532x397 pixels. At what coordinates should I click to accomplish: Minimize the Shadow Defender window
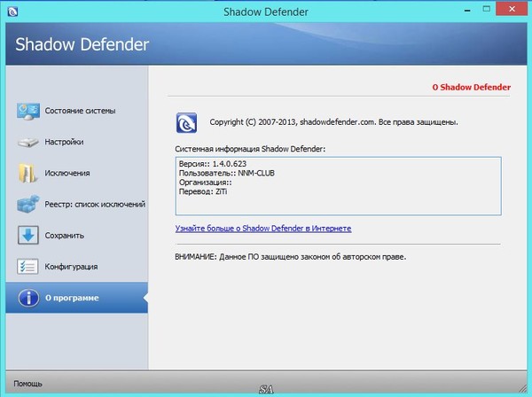467,10
